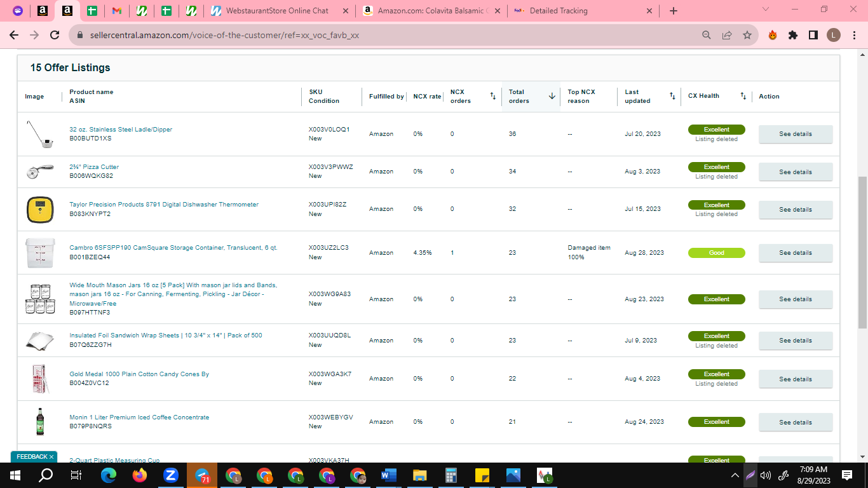Click the "Damaged item 100%" NCX reason
The width and height of the screenshot is (868, 488).
[589, 252]
